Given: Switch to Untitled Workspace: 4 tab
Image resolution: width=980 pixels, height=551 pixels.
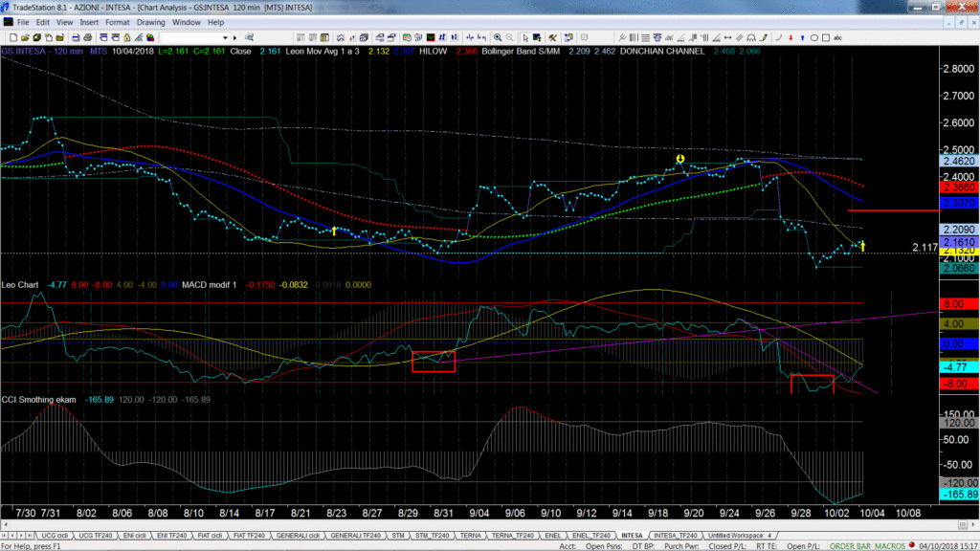Looking at the screenshot, I should pyautogui.click(x=740, y=536).
